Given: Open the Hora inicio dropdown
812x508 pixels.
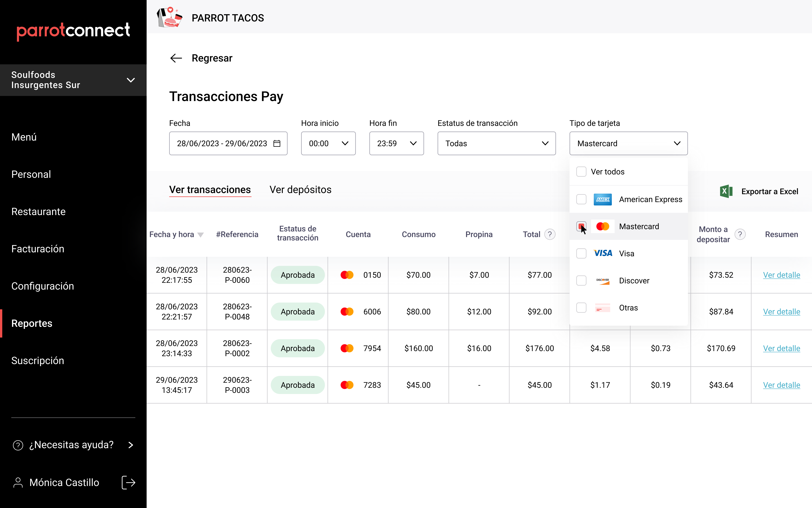Looking at the screenshot, I should click(328, 144).
